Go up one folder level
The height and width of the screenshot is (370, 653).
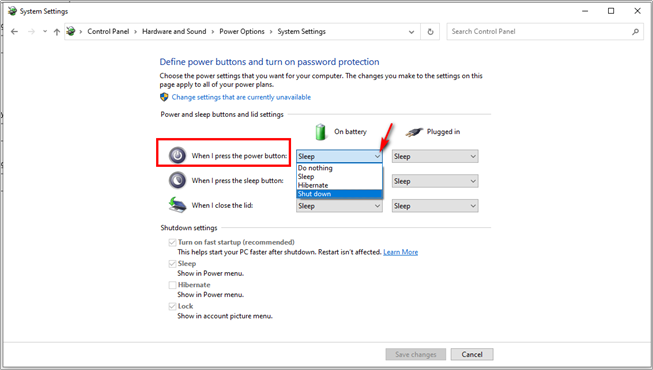click(57, 32)
